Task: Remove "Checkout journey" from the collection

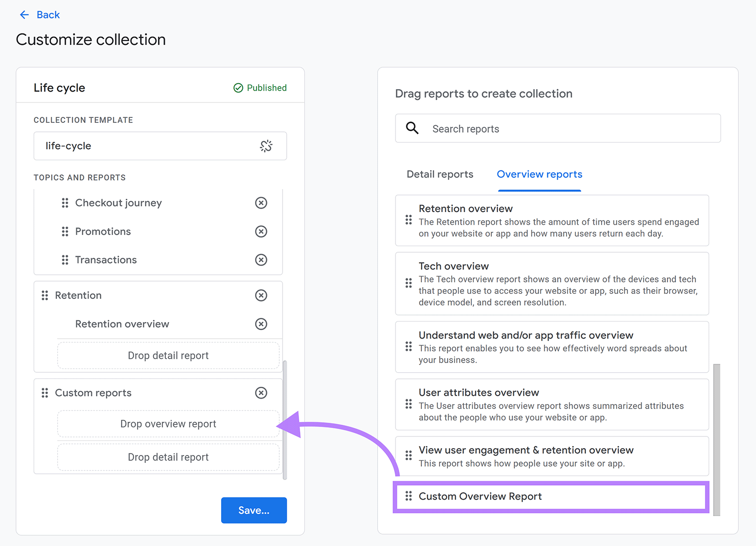Action: (x=261, y=203)
